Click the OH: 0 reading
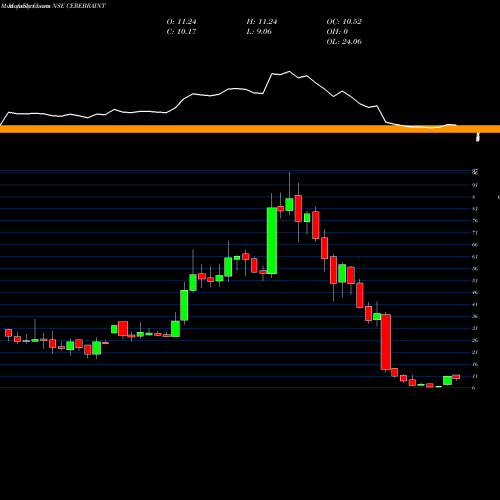This screenshot has width=500, height=500. point(337,32)
